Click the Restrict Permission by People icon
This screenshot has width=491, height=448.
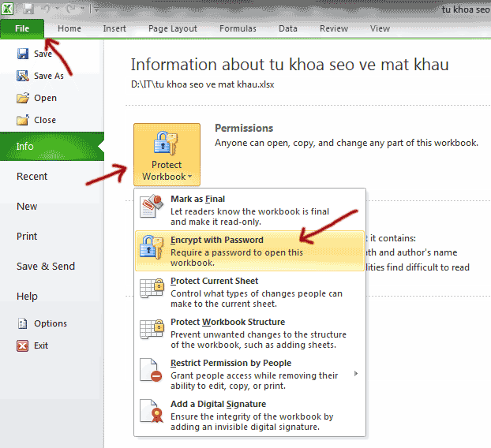pyautogui.click(x=151, y=371)
